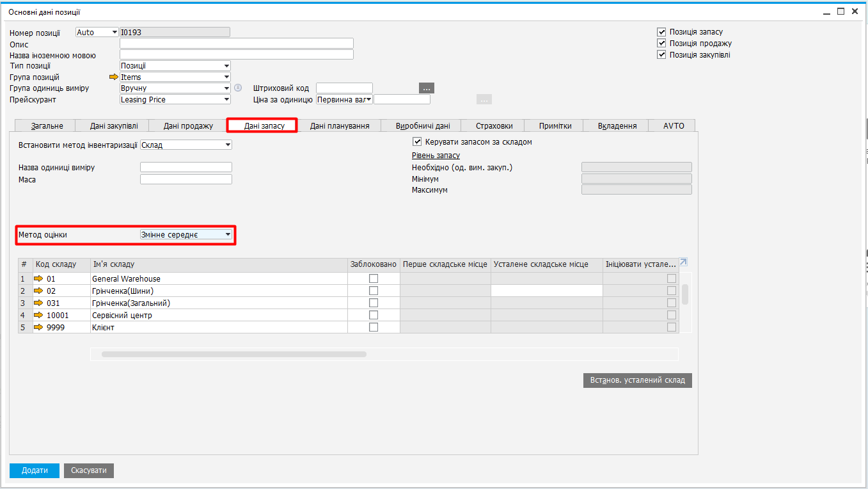Click the horizontal scrollbar under warehouse table

pyautogui.click(x=234, y=354)
